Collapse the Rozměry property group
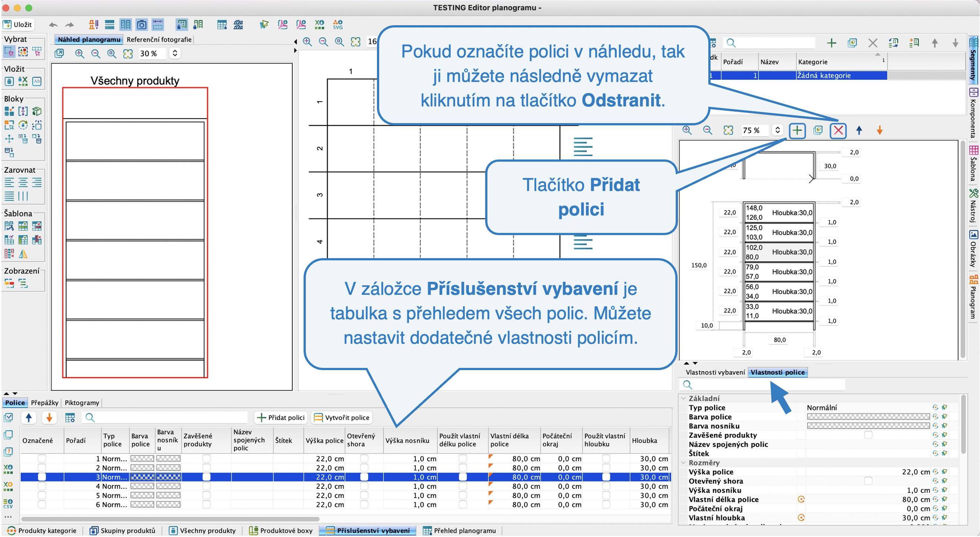The height and width of the screenshot is (537, 980). 683,463
